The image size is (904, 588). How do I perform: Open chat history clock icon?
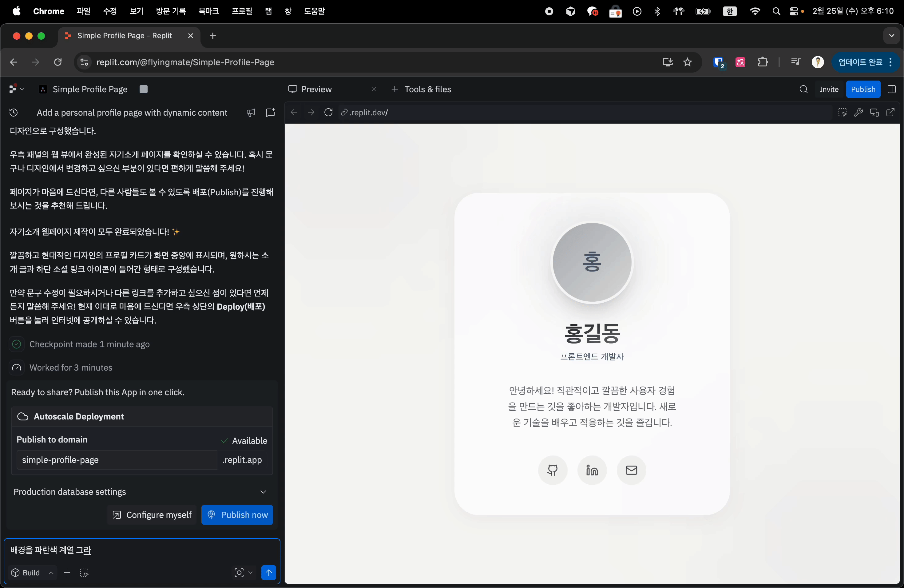[14, 113]
